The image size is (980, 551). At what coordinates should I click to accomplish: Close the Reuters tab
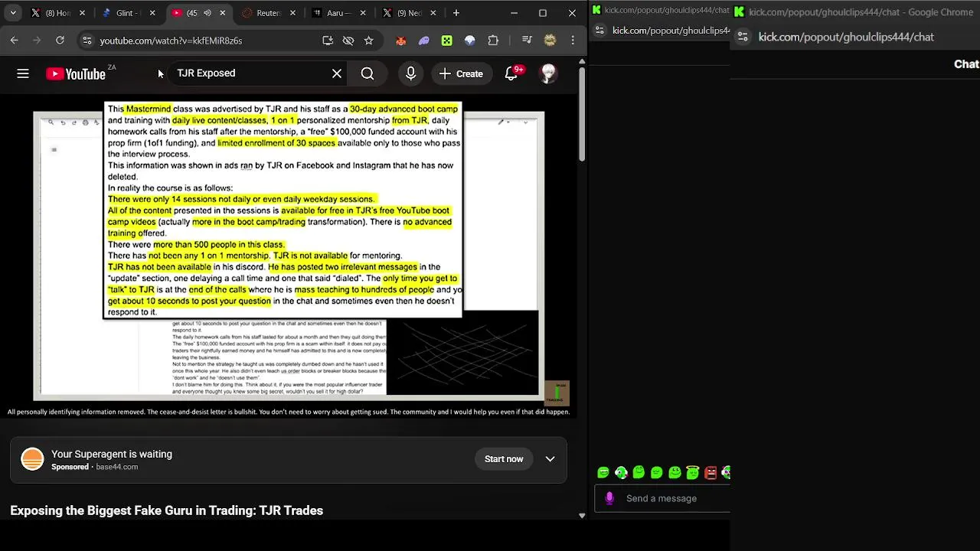click(293, 13)
